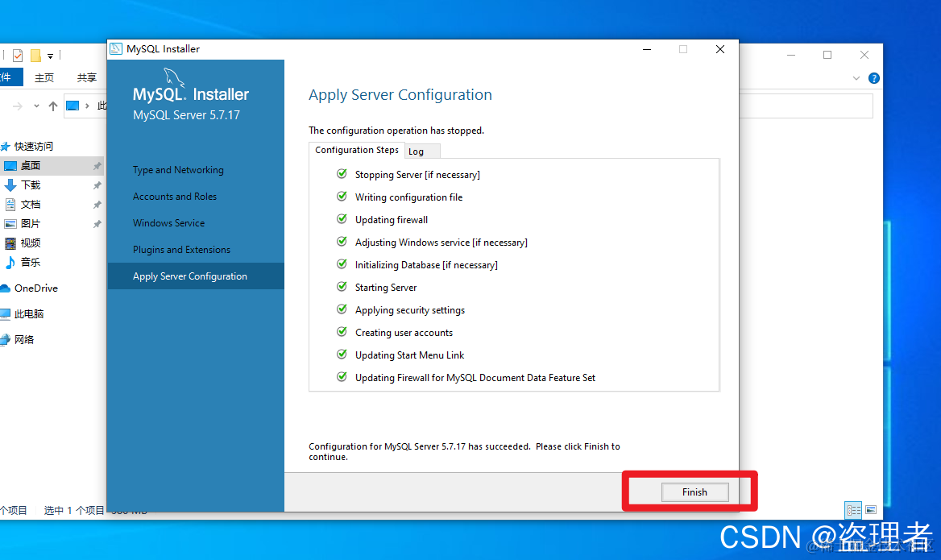
Task: Close the MySQL Installer window
Action: tap(720, 49)
